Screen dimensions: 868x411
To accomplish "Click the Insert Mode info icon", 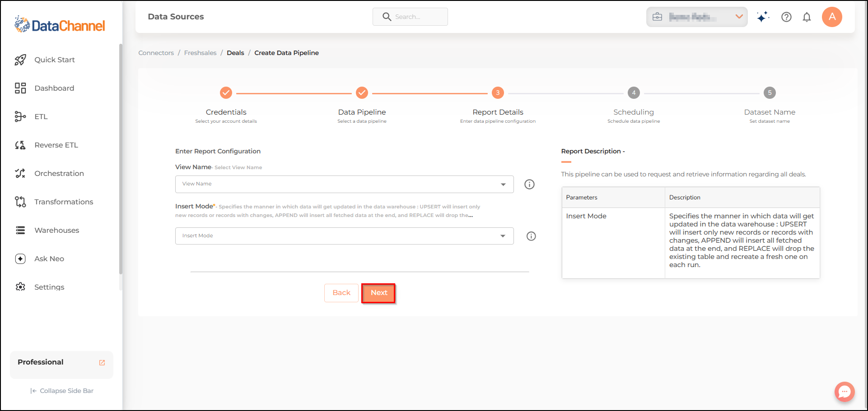I will pos(531,236).
